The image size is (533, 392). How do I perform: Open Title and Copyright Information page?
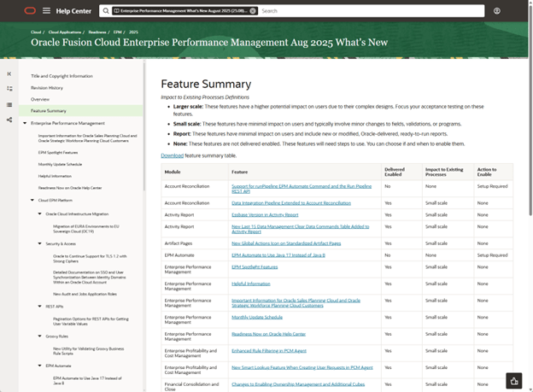click(61, 76)
